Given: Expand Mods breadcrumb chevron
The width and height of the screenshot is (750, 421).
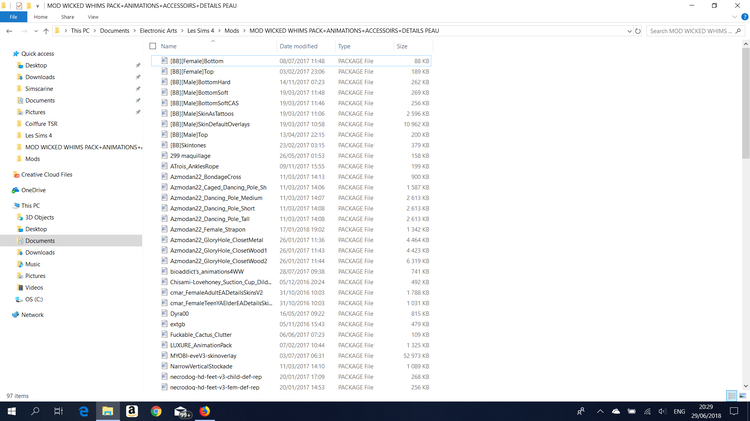Looking at the screenshot, I should point(244,31).
